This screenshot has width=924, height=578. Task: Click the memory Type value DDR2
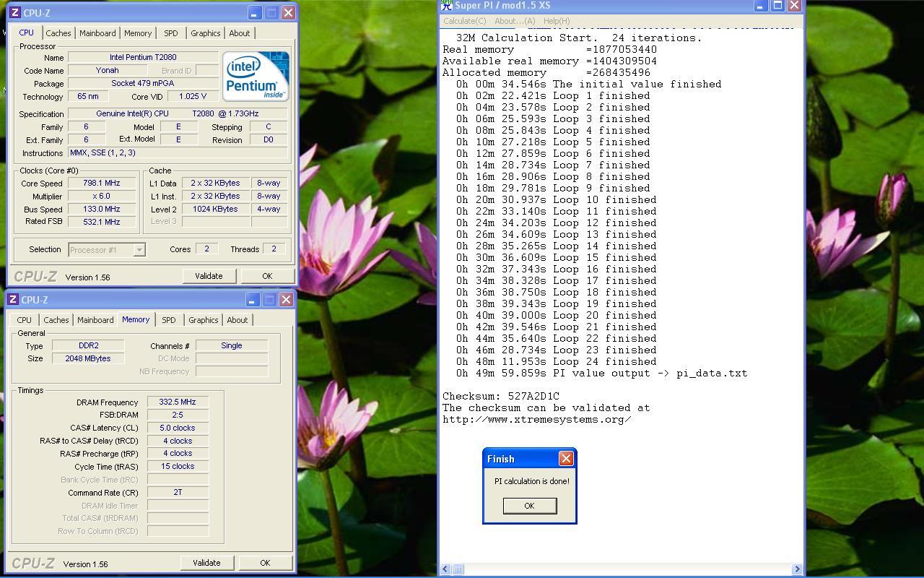[x=88, y=345]
